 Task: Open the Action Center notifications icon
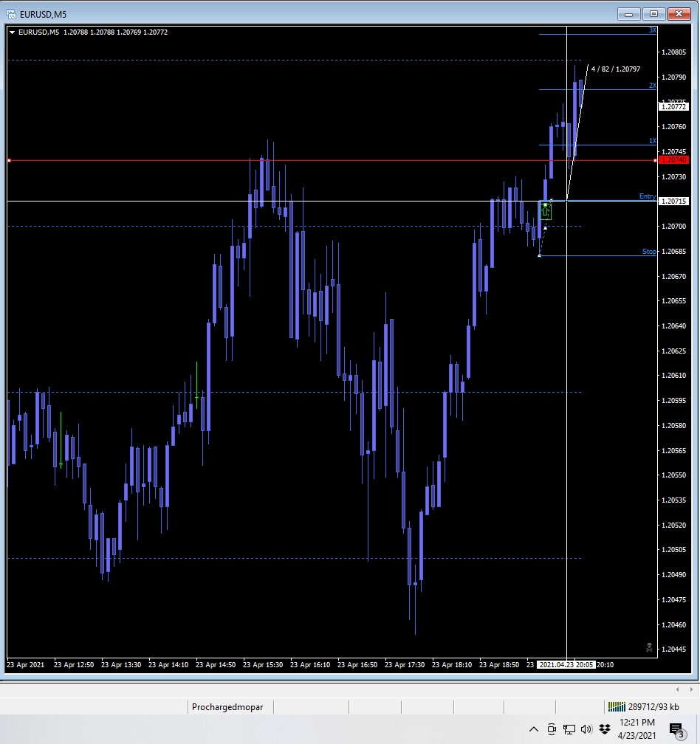pos(677,730)
